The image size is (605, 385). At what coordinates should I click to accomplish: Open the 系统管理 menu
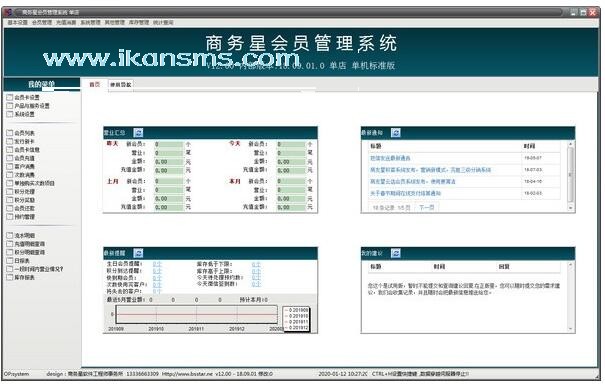pos(90,22)
